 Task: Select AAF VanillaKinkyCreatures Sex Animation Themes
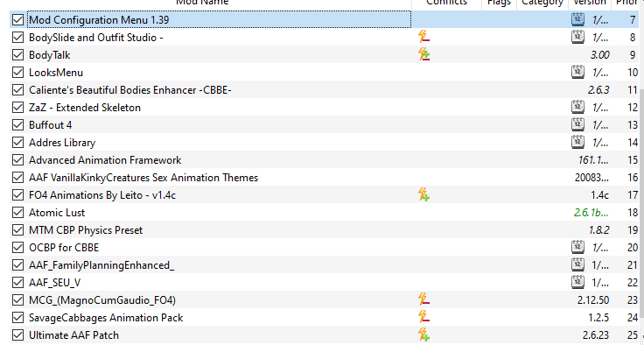pyautogui.click(x=143, y=178)
